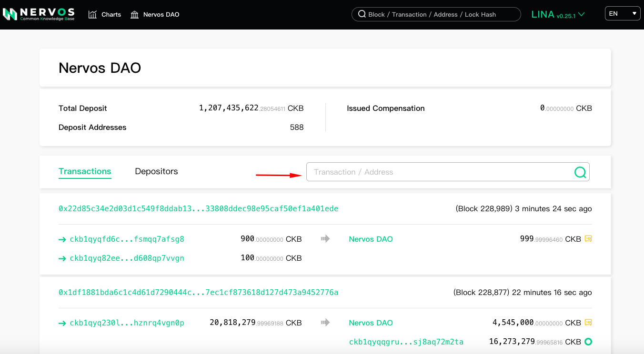The image size is (644, 354).
Task: Click the green circle icon beside 16,273,279 CKB
Action: click(588, 342)
